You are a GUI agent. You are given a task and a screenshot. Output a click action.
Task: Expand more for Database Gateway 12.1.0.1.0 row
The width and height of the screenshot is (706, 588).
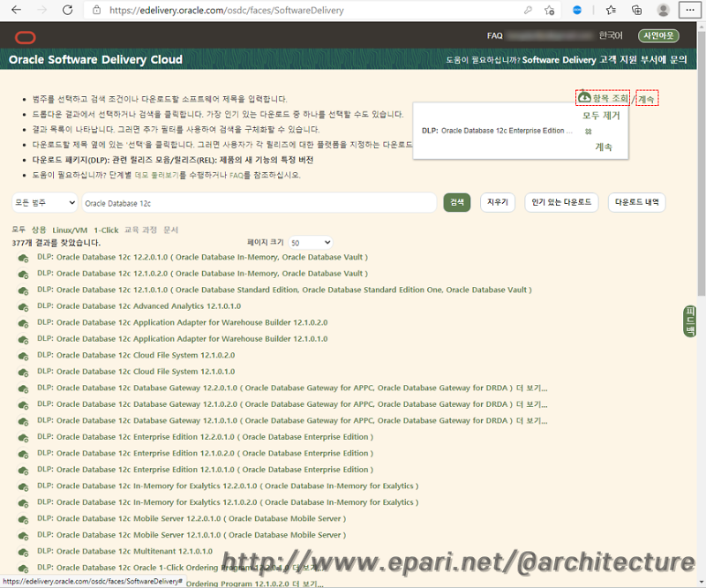click(532, 420)
